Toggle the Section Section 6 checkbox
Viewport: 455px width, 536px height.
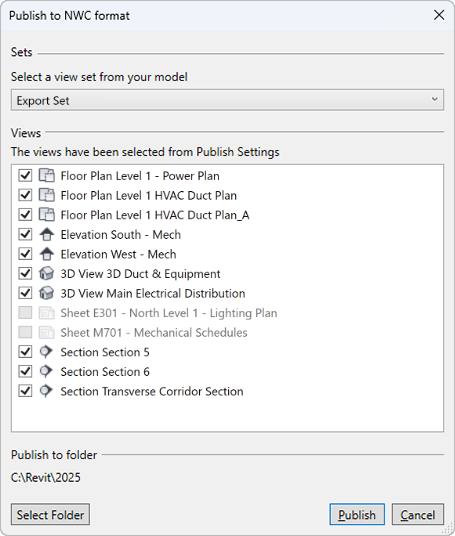click(25, 371)
